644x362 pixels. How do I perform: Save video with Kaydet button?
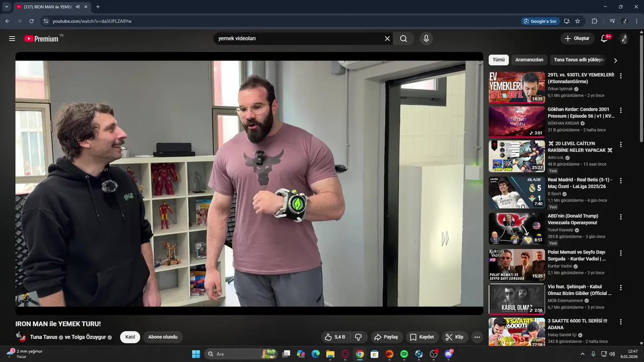pos(422,337)
